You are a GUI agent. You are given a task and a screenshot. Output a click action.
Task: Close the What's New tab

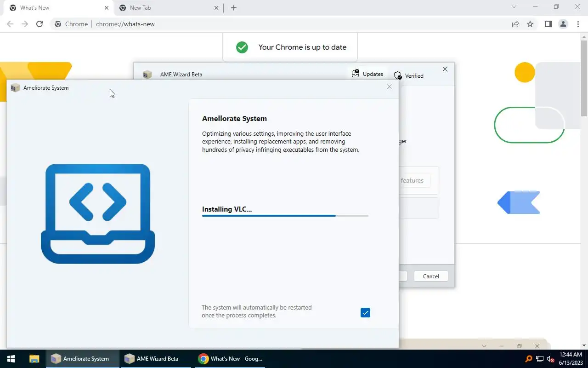107,8
